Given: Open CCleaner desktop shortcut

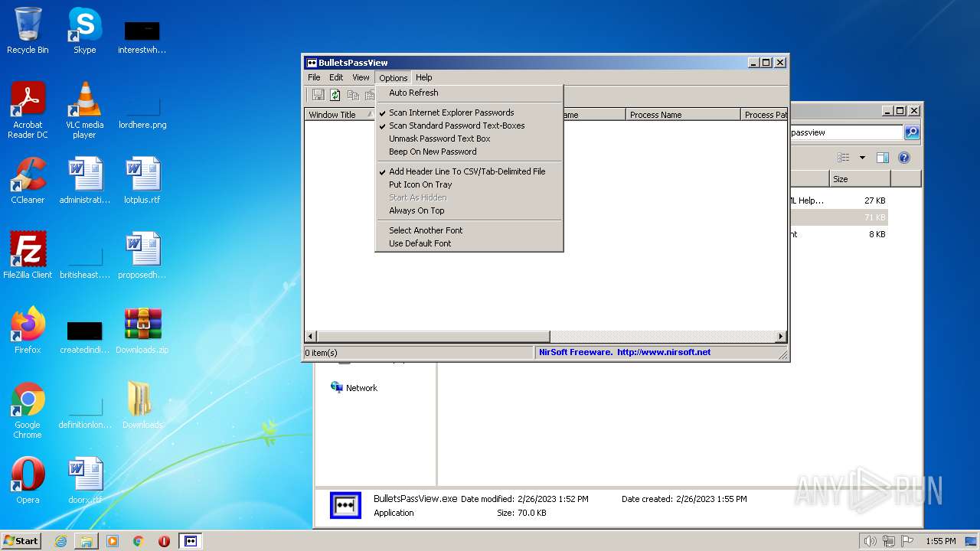Looking at the screenshot, I should point(28,181).
